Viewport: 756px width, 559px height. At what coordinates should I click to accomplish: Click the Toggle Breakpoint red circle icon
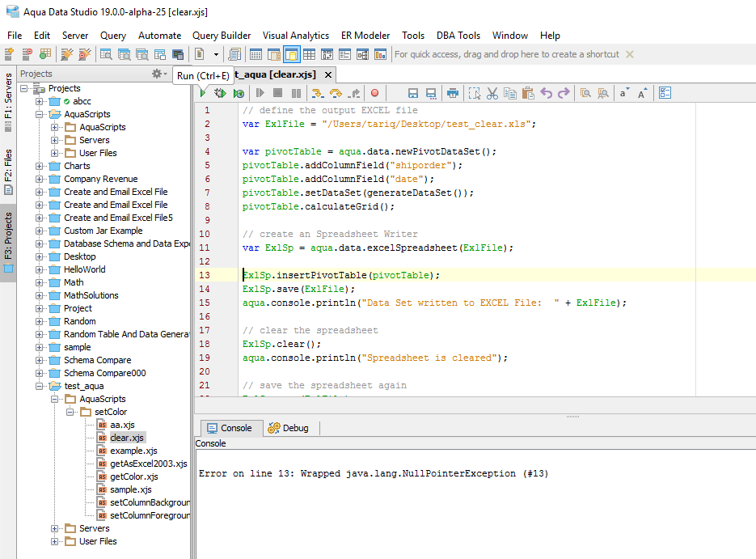coord(374,93)
